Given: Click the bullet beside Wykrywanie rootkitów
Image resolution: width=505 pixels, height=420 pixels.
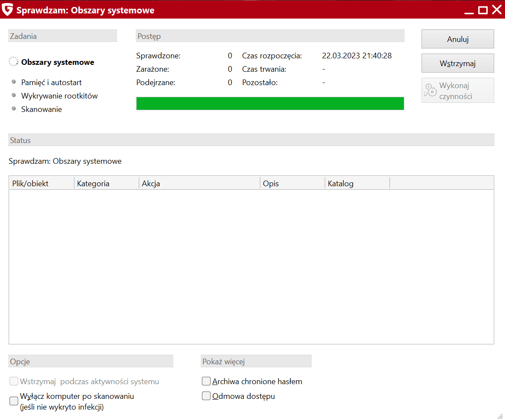Looking at the screenshot, I should 14,95.
